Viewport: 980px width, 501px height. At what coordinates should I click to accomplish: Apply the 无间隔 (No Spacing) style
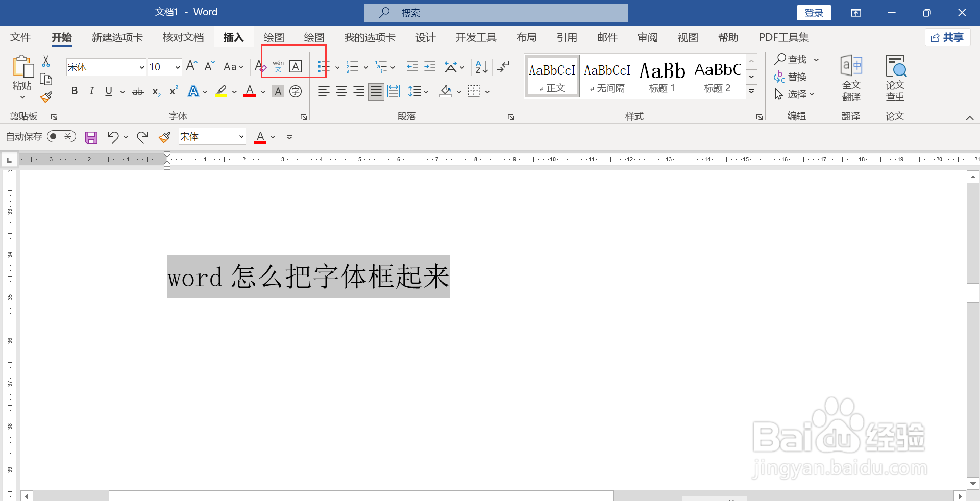point(607,76)
